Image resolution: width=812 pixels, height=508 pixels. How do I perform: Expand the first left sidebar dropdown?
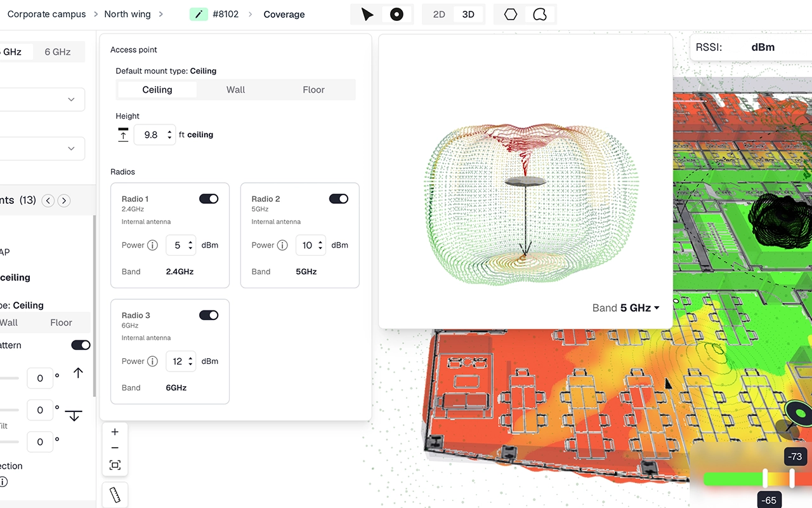(x=42, y=100)
